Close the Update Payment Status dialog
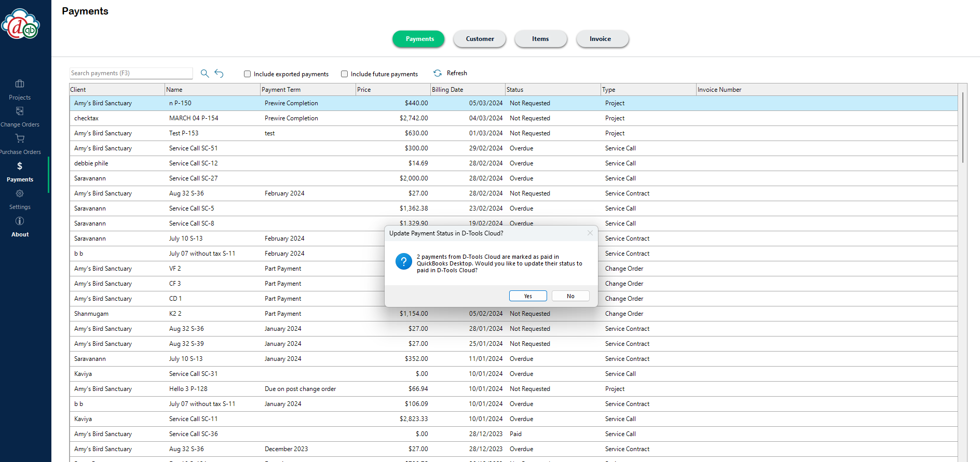980x462 pixels. (x=590, y=233)
